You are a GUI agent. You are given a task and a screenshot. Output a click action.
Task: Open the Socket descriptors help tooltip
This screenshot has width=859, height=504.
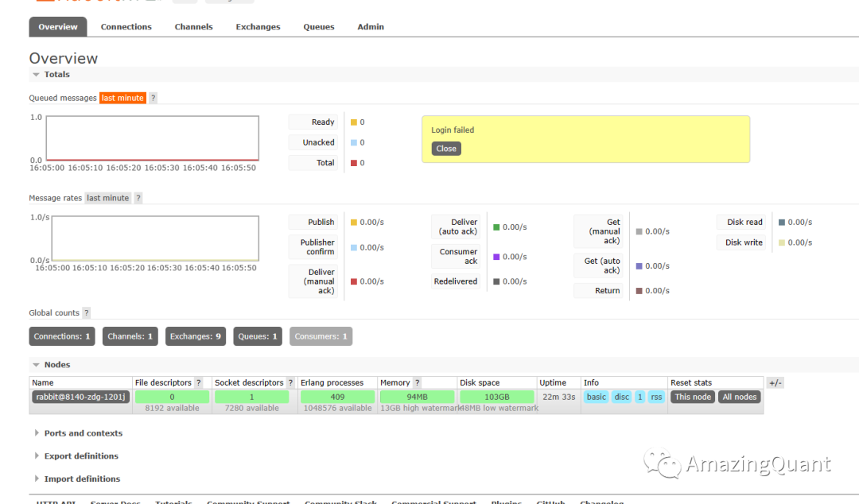click(x=290, y=382)
